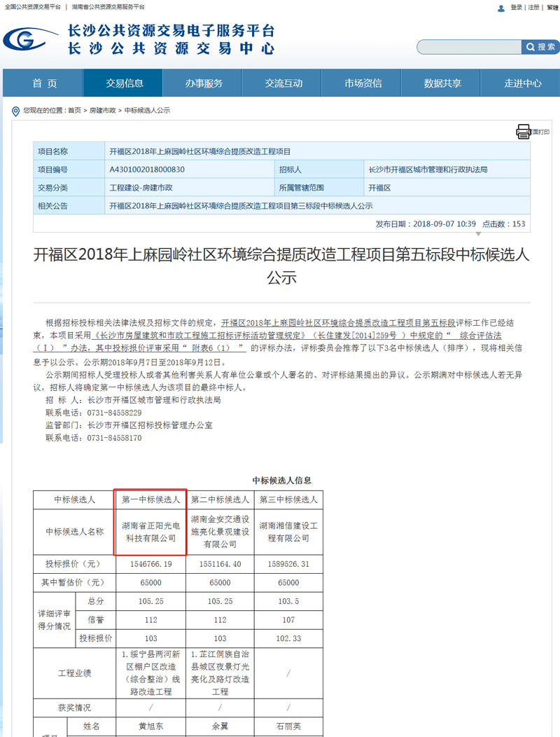Open the 湖南省公共资源交易服务平台 link
The height and width of the screenshot is (737, 560).
(x=109, y=6)
